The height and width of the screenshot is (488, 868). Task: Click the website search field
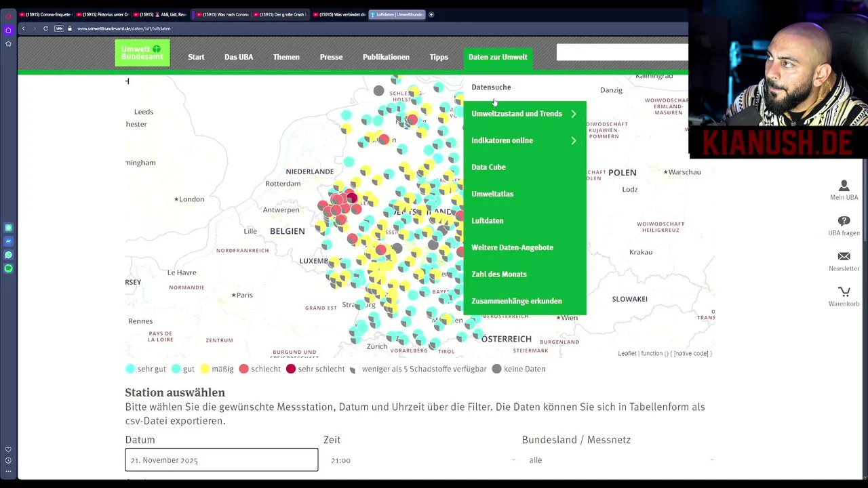tap(622, 53)
